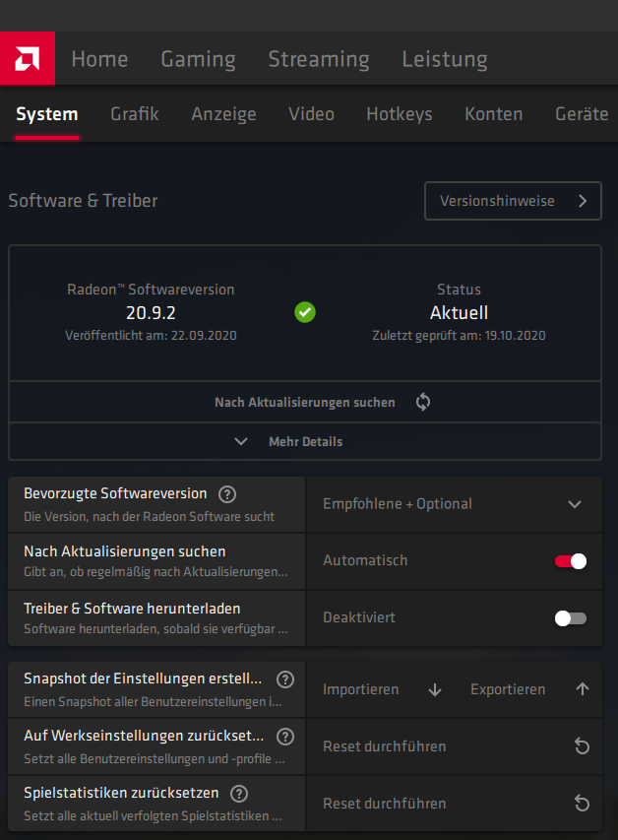The height and width of the screenshot is (840, 618).
Task: Click the green up-to-date checkmark icon
Action: click(305, 312)
